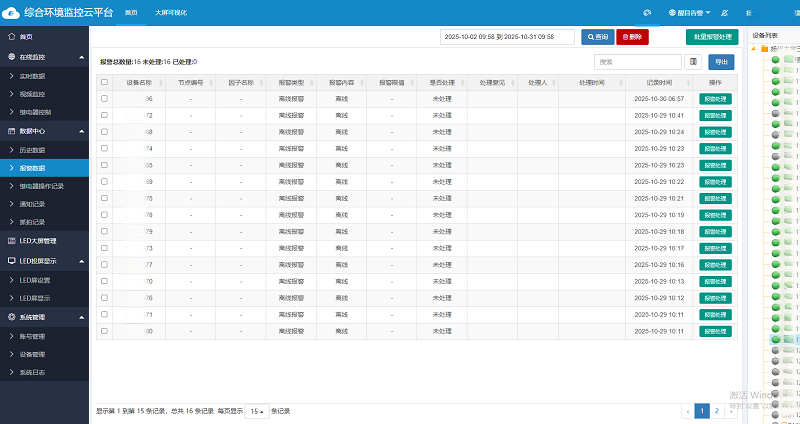Click the date range input field
This screenshot has width=800, height=424.
point(507,36)
